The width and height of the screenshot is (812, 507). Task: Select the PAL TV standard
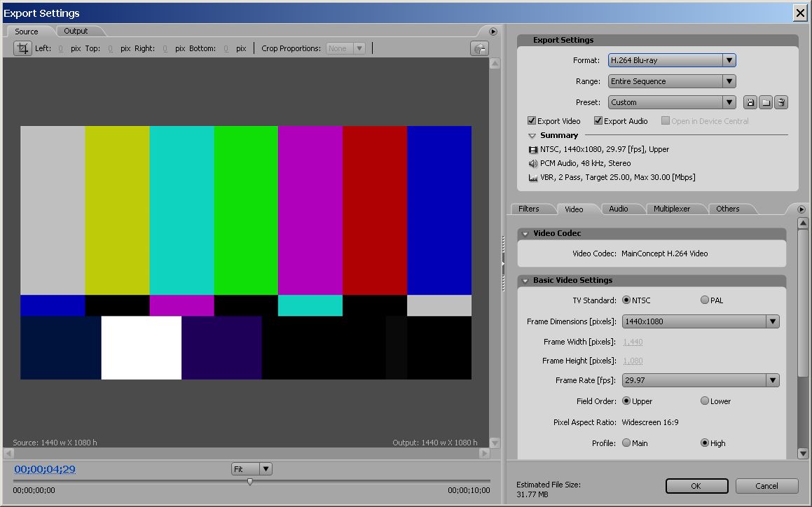click(x=705, y=300)
